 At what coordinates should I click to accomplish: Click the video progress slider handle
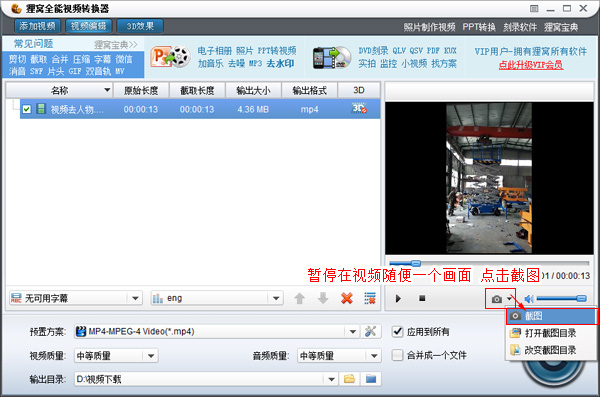coord(416,263)
